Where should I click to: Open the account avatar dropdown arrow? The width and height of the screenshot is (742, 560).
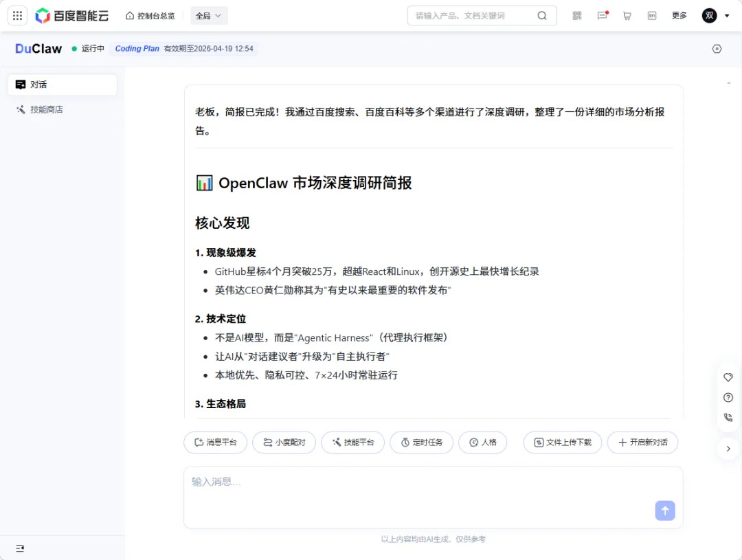(727, 15)
